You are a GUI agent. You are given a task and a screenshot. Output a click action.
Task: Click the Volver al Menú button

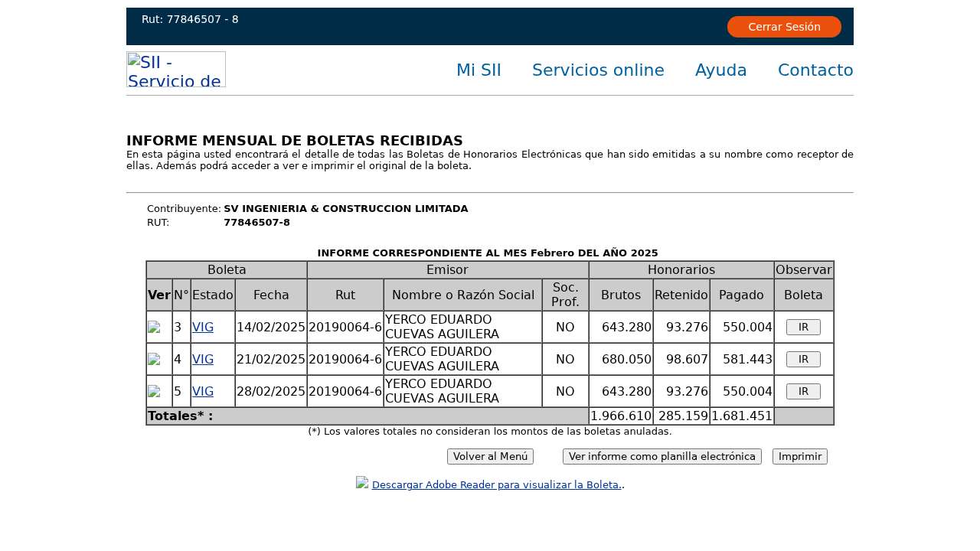pos(490,457)
